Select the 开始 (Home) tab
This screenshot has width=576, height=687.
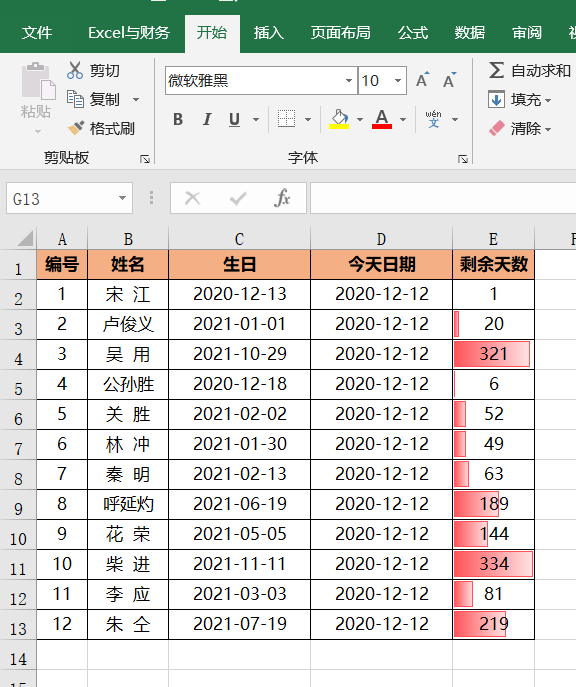212,33
